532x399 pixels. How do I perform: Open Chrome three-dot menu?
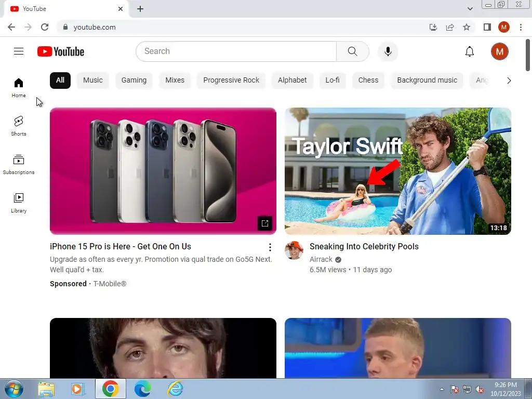pyautogui.click(x=521, y=27)
